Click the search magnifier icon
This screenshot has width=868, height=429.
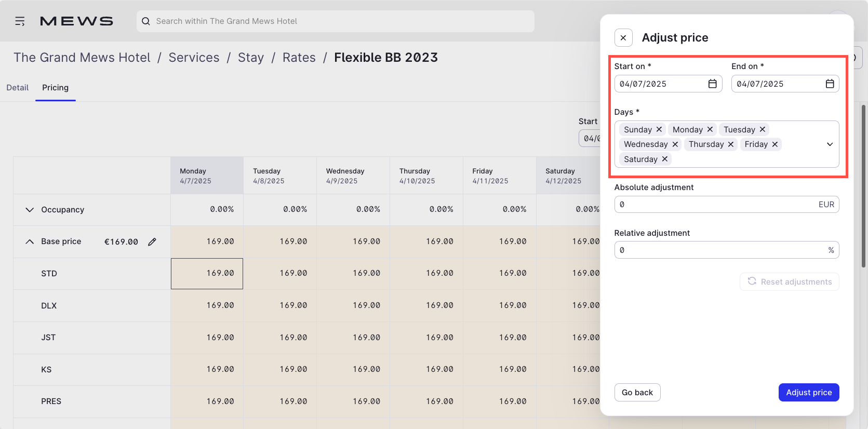click(146, 21)
